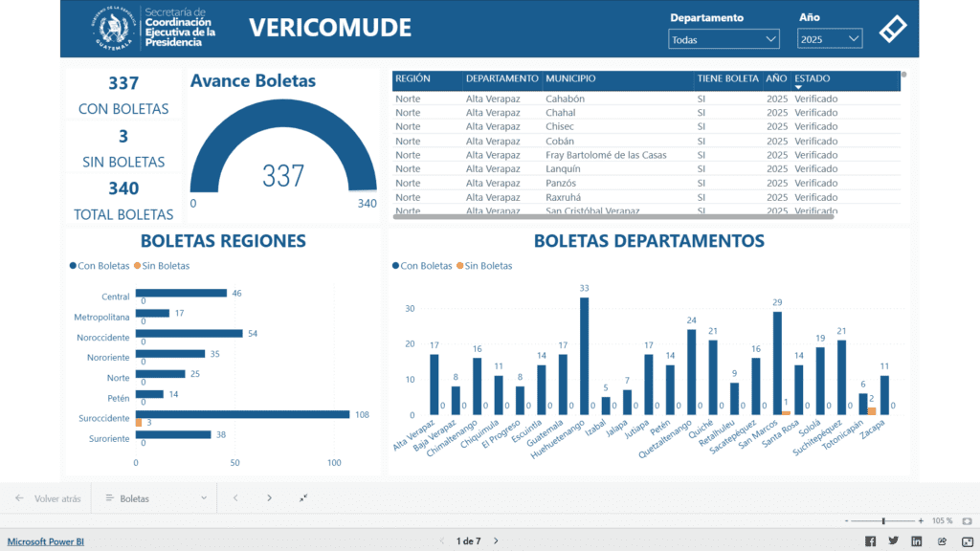This screenshot has width=980, height=551.
Task: Go to next page using footer arrow
Action: [x=496, y=541]
